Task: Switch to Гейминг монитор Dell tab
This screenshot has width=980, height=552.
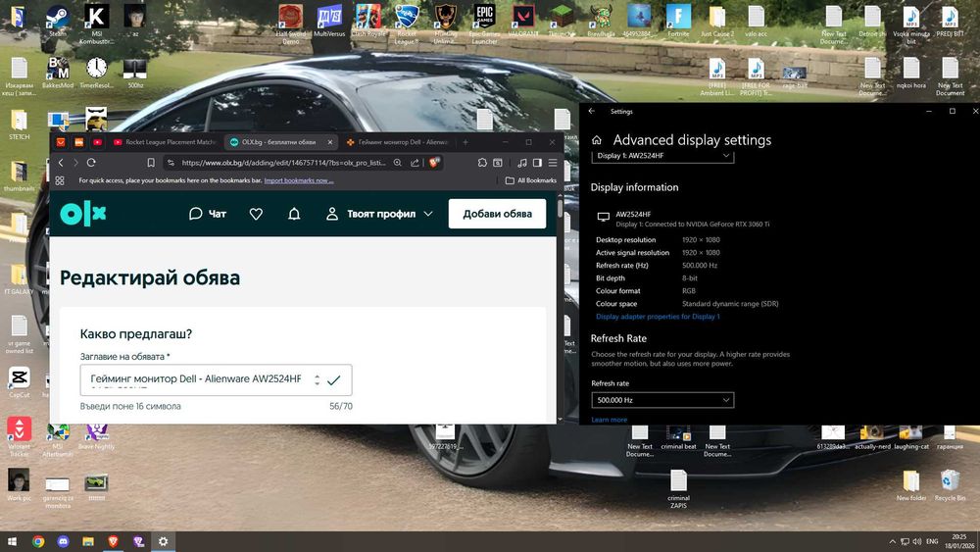Action: (x=398, y=142)
